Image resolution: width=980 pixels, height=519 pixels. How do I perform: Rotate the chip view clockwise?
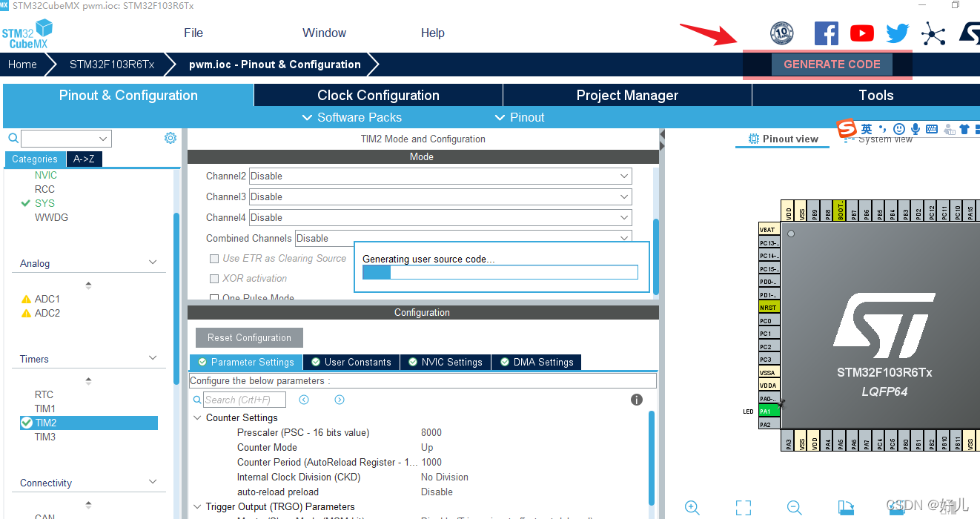coord(846,508)
